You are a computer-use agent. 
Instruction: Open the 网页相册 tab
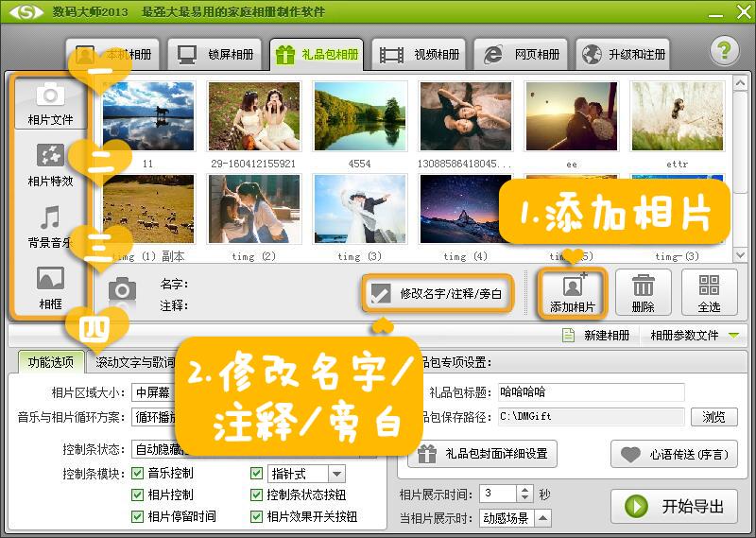[521, 55]
